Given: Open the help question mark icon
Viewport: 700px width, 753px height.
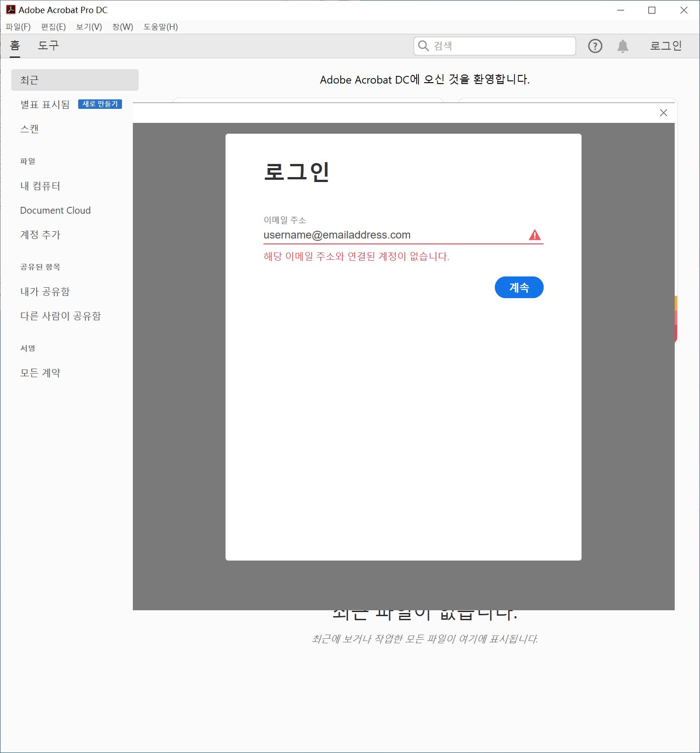Looking at the screenshot, I should (x=595, y=46).
